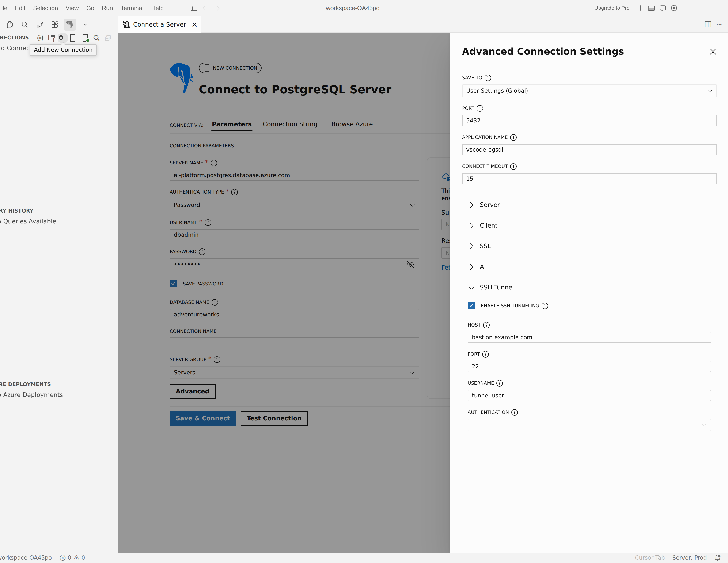Click the Test Connection button
The height and width of the screenshot is (563, 728).
pos(274,418)
